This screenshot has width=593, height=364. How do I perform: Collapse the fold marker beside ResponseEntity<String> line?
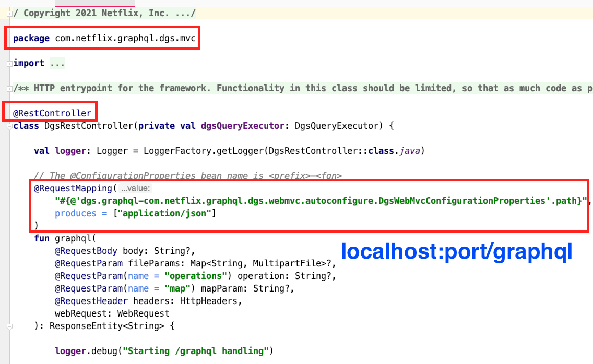pyautogui.click(x=9, y=326)
